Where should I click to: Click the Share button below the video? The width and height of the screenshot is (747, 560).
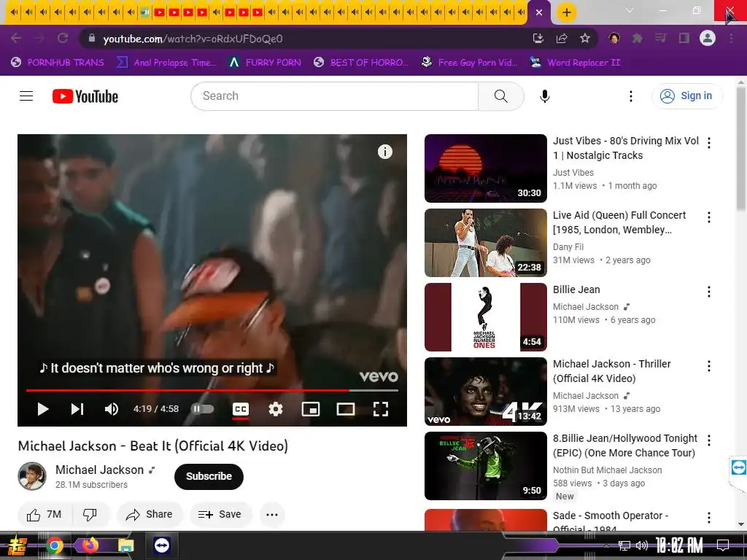click(x=150, y=514)
